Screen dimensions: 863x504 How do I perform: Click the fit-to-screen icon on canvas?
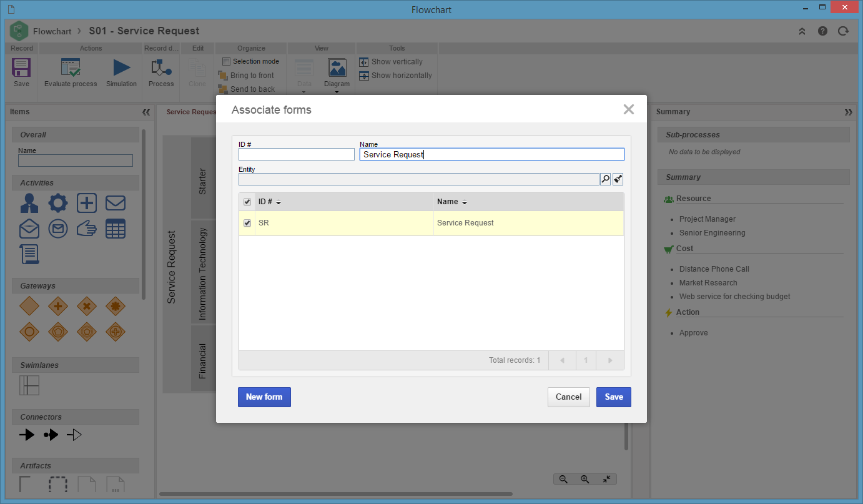pos(606,479)
